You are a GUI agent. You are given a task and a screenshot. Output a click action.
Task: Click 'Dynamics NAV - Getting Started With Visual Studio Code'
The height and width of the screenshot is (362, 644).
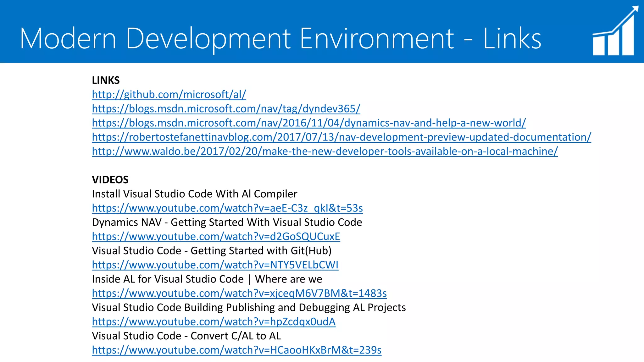tap(227, 222)
